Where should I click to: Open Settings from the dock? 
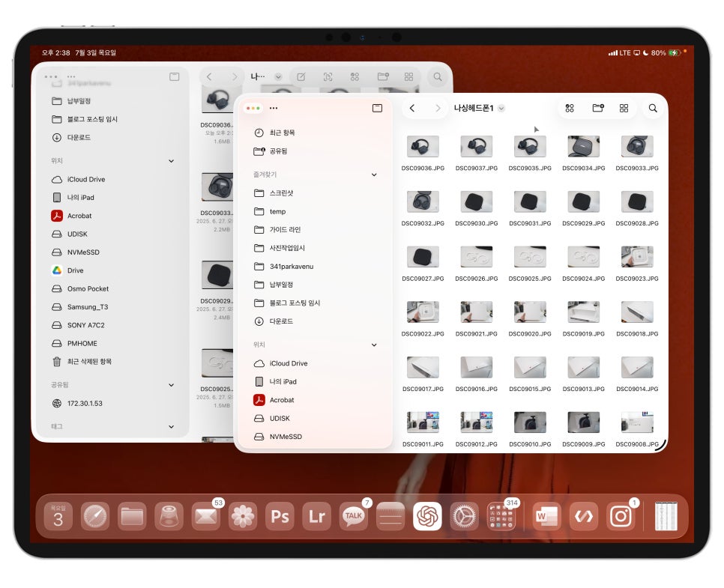pyautogui.click(x=465, y=516)
